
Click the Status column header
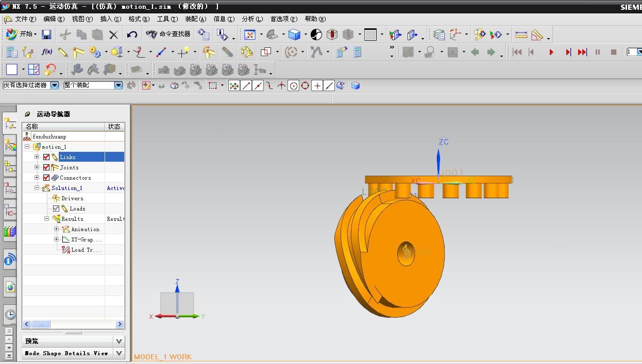[115, 127]
